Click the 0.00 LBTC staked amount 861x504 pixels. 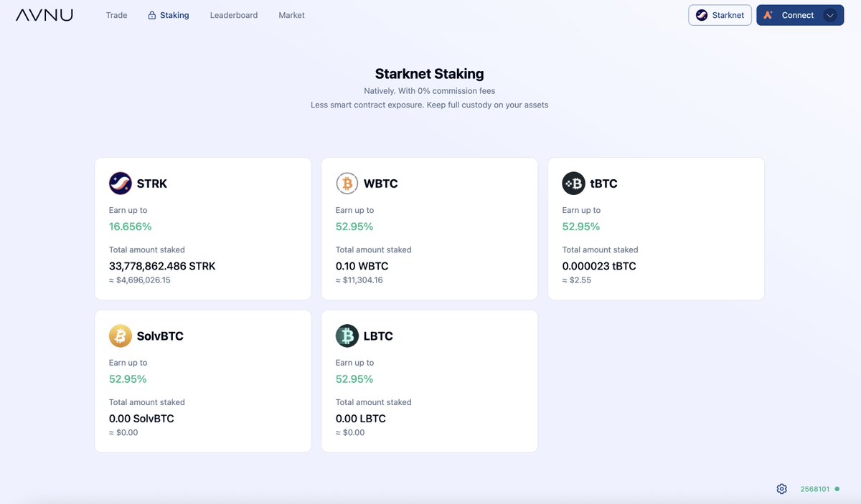point(361,419)
